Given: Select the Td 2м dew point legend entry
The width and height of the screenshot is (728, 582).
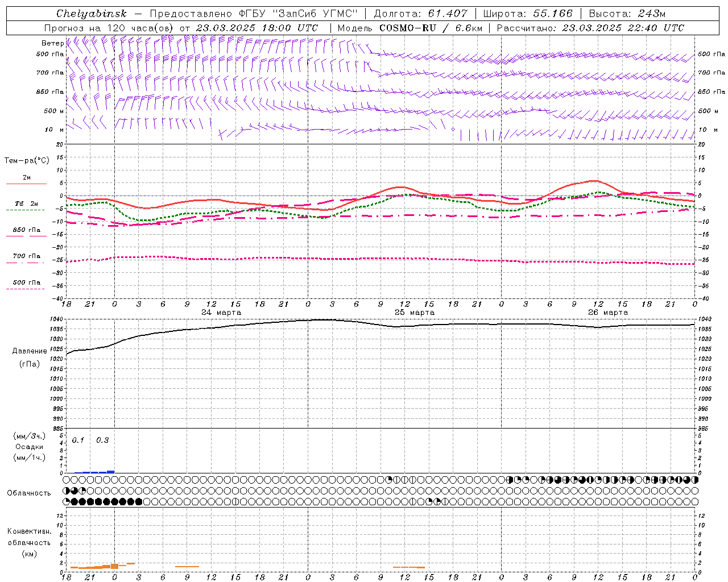Looking at the screenshot, I should point(26,204).
